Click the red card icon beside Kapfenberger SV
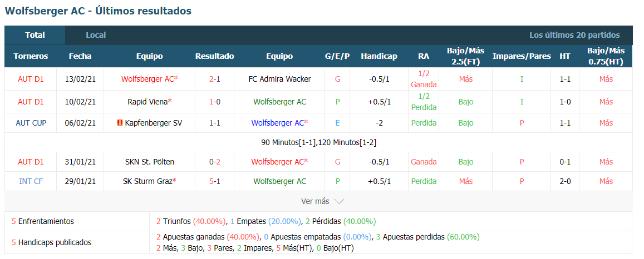This screenshot has height=259, width=644. point(120,123)
